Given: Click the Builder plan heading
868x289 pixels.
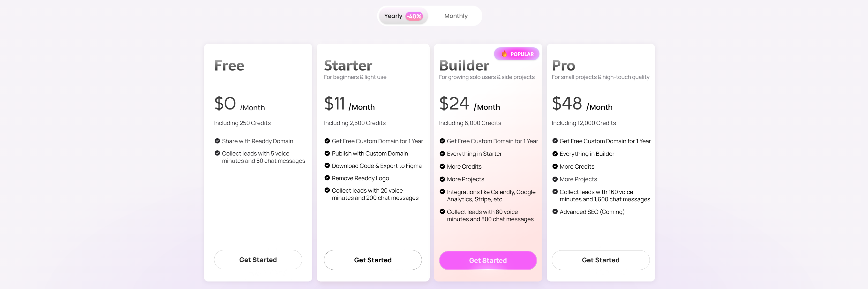Looking at the screenshot, I should point(464,65).
